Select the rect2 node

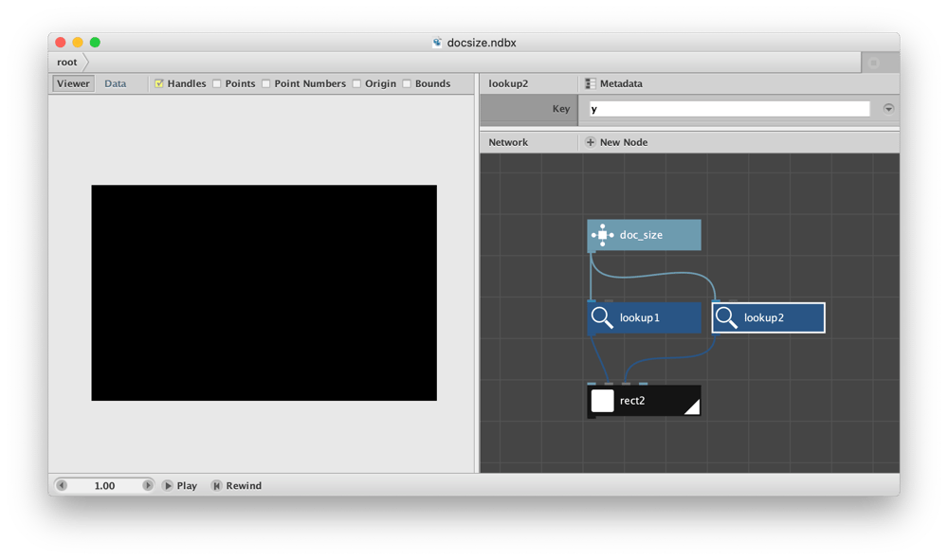(x=644, y=401)
